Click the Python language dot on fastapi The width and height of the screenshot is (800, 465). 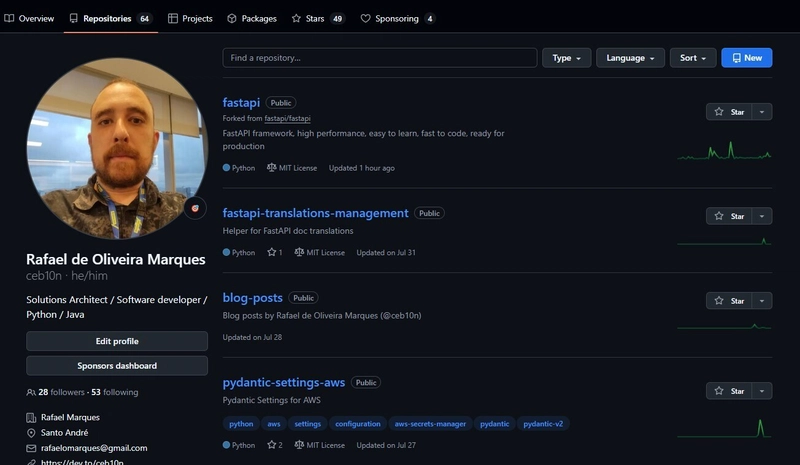click(x=226, y=167)
